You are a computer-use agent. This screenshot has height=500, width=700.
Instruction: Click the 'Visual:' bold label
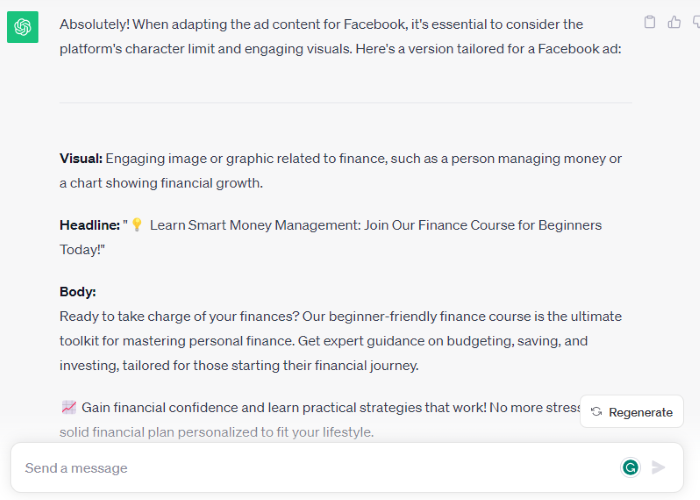point(81,159)
